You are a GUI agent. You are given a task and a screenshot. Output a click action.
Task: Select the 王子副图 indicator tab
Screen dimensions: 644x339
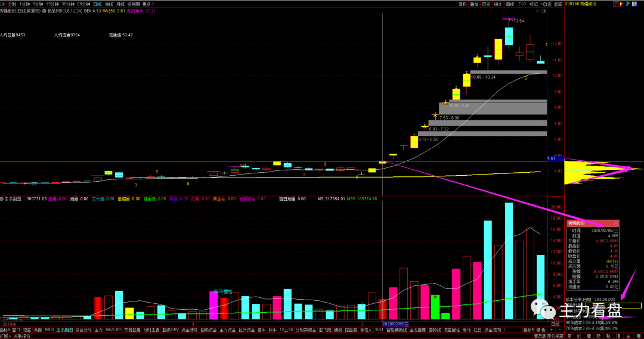click(64, 330)
